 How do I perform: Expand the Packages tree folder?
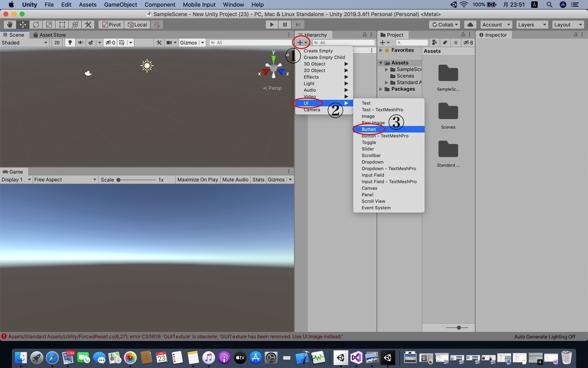click(x=381, y=89)
